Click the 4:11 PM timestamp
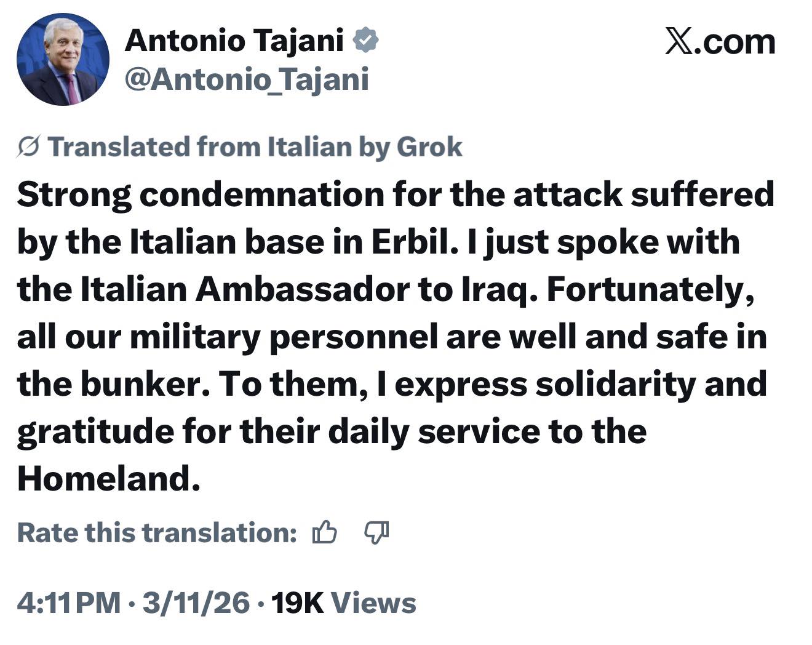Viewport: 812px width, 645px height. (x=69, y=603)
